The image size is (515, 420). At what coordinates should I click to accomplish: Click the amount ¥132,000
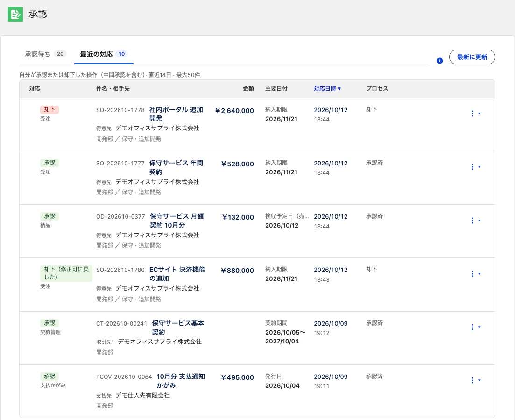click(x=238, y=217)
